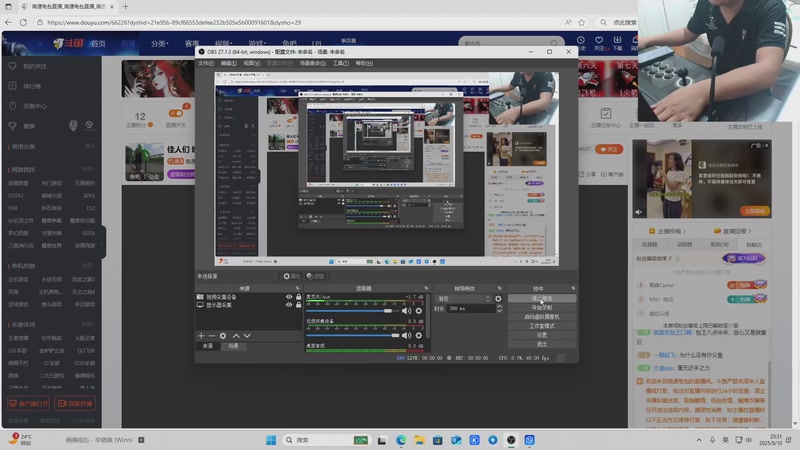Click the Douyu logo in the site header
This screenshot has width=800, height=450.
tap(68, 43)
